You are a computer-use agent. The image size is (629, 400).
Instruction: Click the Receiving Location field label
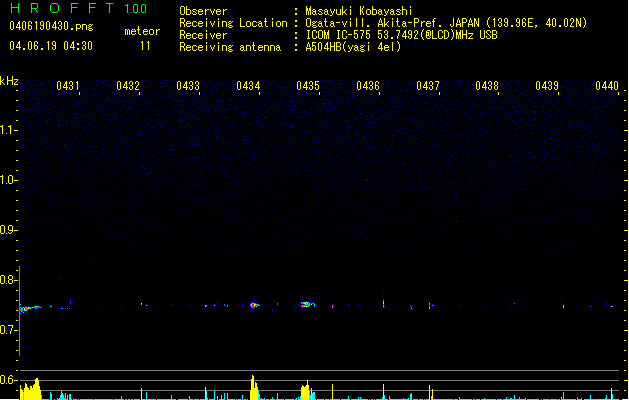tap(233, 23)
